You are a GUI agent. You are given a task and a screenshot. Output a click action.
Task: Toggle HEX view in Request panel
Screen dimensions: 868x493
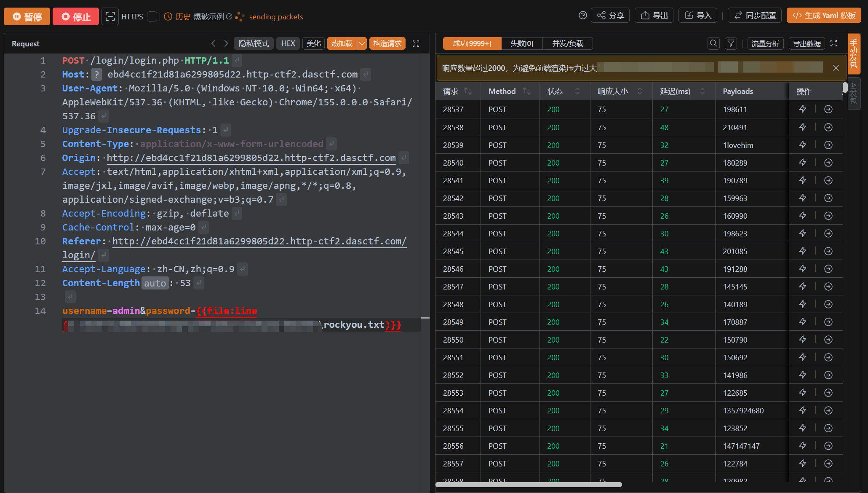288,43
